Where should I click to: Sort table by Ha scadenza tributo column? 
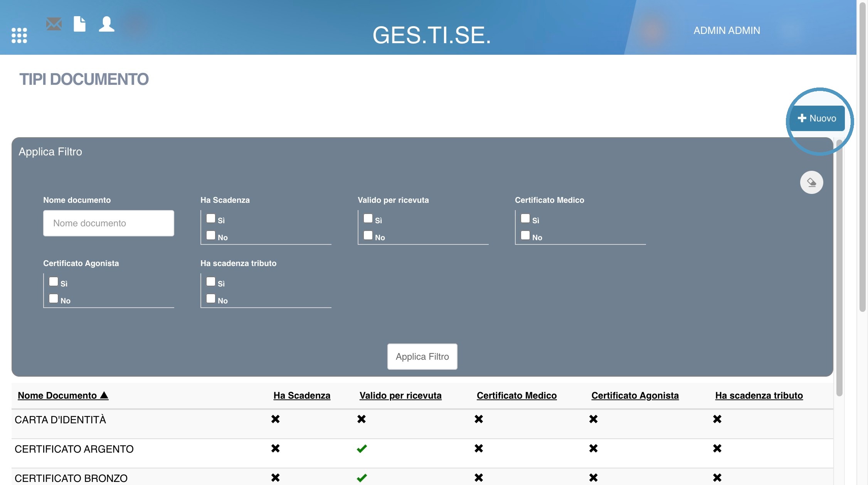759,396
